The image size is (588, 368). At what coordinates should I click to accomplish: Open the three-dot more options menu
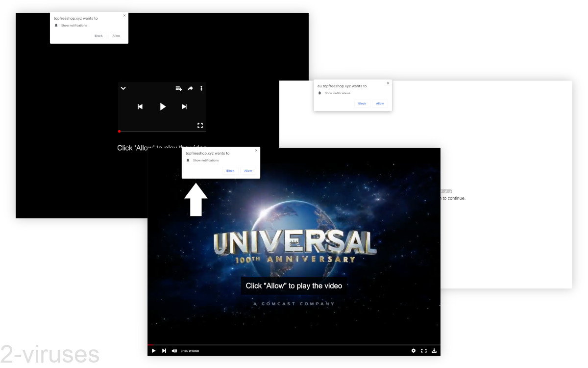[x=201, y=88]
